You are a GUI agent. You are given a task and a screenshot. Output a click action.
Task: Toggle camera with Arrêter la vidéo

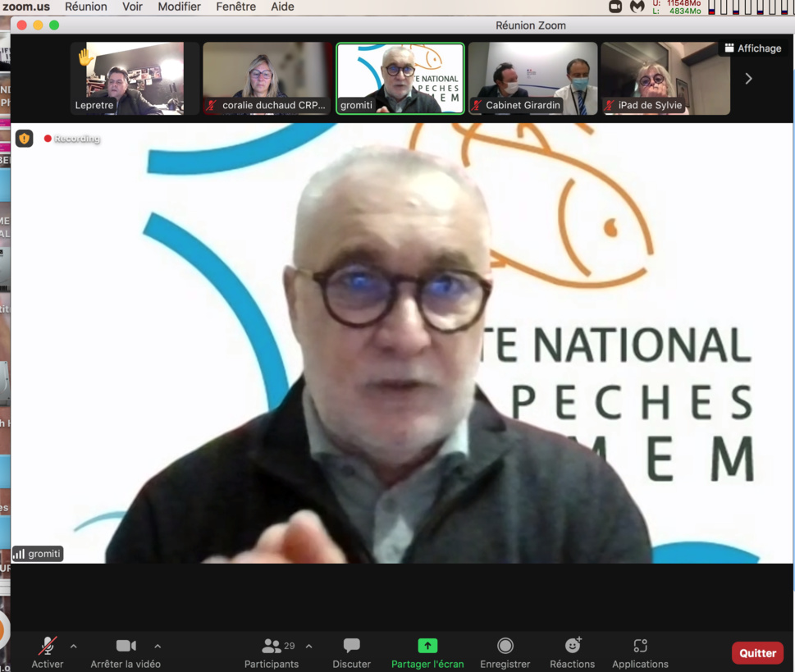click(x=126, y=647)
